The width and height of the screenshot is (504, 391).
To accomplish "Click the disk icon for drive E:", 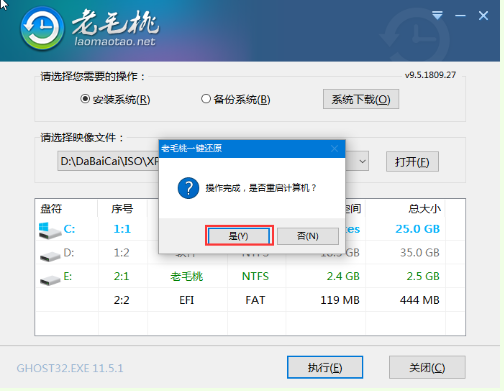I will coord(50,280).
